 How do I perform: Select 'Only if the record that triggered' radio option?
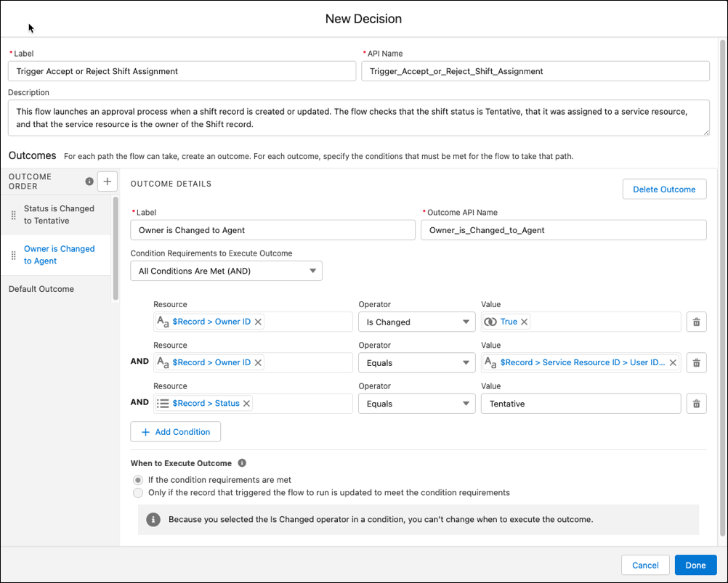(x=138, y=492)
